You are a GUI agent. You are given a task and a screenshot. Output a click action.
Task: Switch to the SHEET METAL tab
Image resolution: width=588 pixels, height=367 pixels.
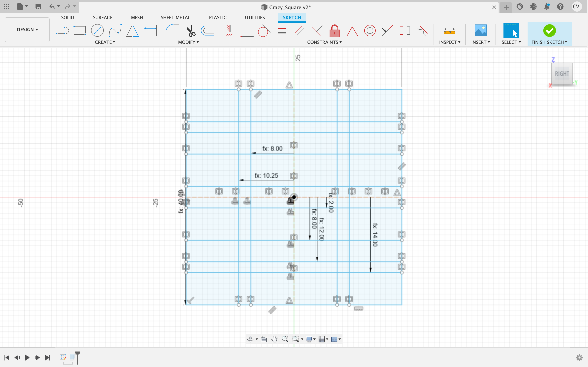[x=175, y=18]
